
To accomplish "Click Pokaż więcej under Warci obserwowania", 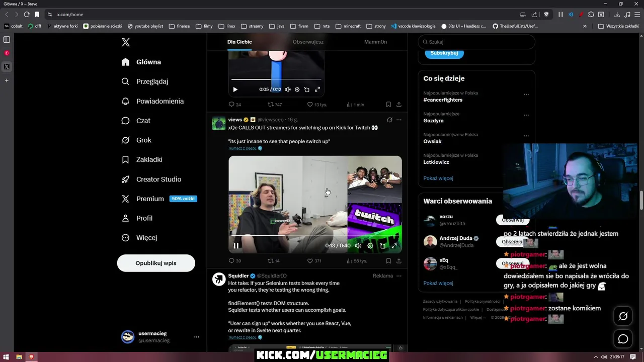I will (x=438, y=283).
